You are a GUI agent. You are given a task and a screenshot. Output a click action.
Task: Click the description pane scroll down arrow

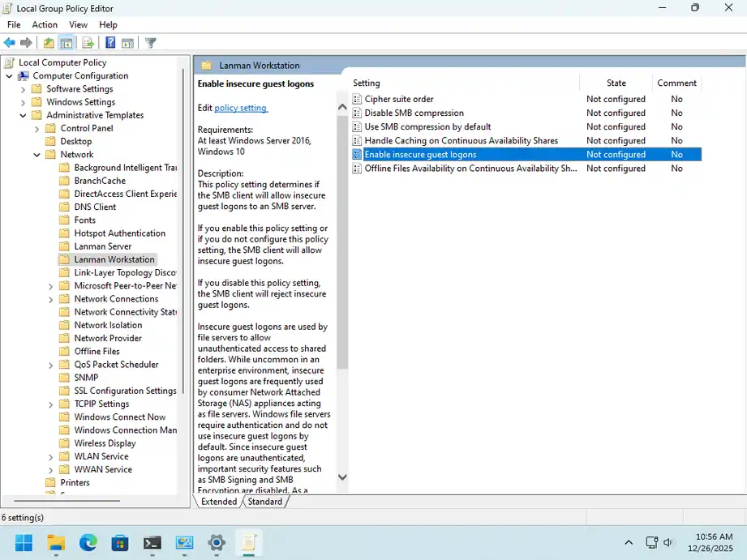pos(342,477)
